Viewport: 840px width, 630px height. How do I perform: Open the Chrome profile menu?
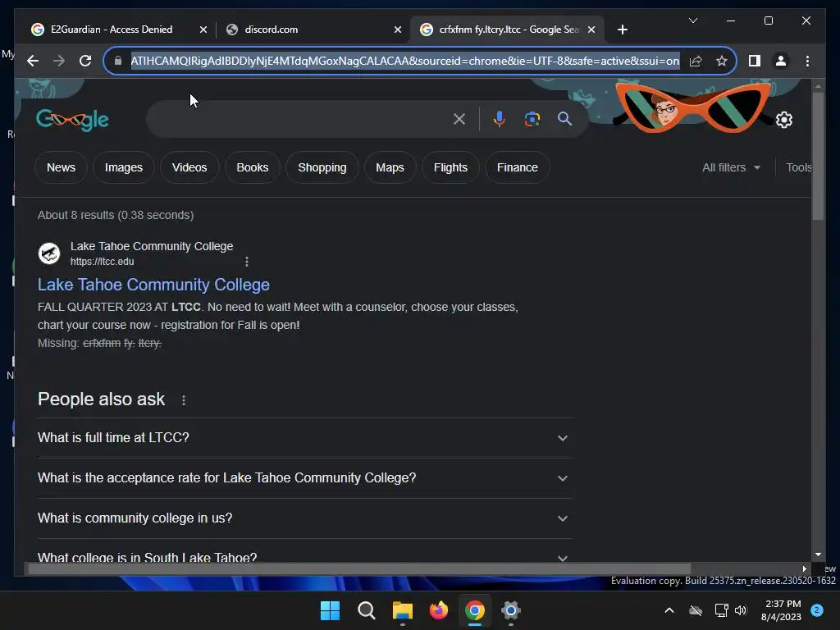click(x=781, y=61)
